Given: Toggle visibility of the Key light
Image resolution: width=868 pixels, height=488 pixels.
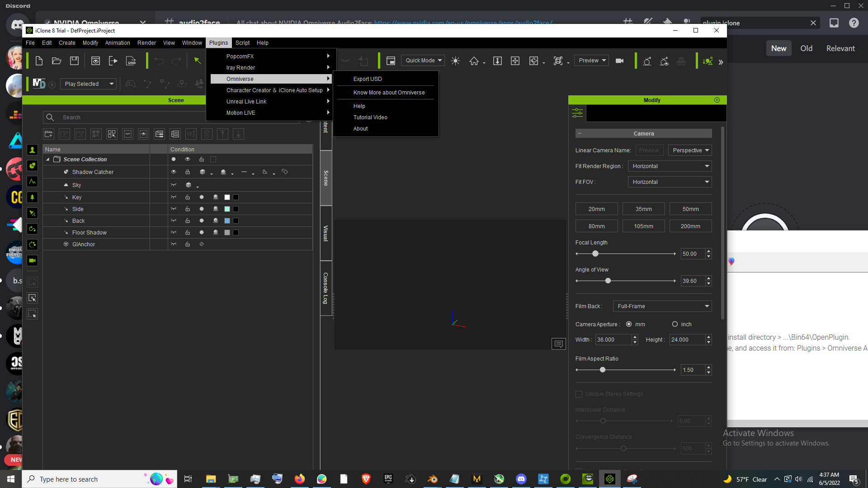Looking at the screenshot, I should (x=174, y=197).
